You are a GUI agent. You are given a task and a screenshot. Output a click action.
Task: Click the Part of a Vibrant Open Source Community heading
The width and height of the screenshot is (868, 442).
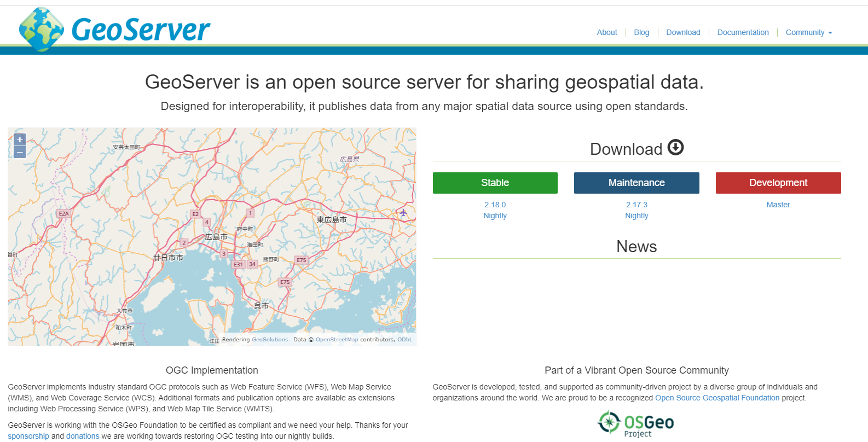(636, 370)
